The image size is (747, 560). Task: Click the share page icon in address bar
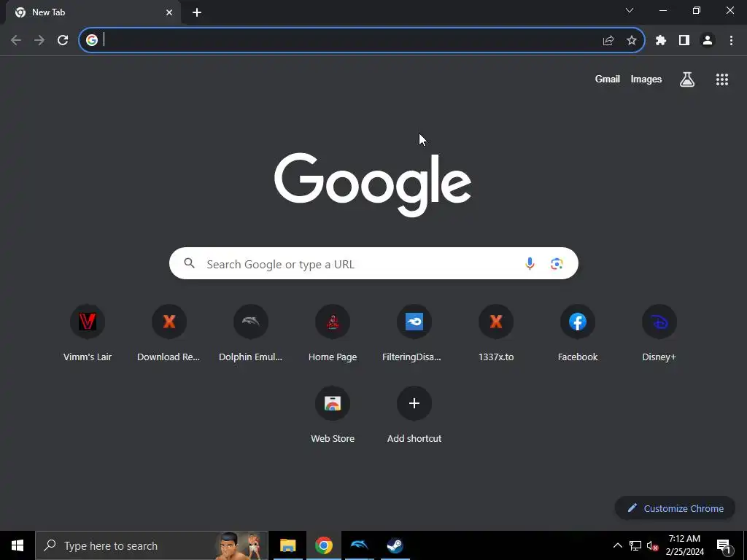[x=608, y=41]
